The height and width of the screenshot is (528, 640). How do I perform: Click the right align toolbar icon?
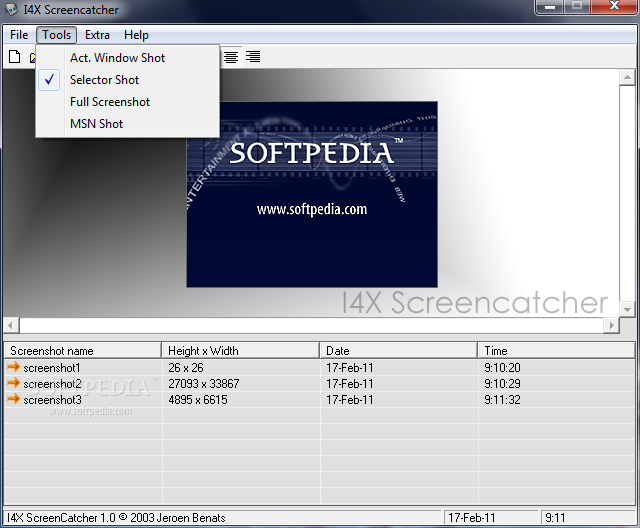[253, 57]
